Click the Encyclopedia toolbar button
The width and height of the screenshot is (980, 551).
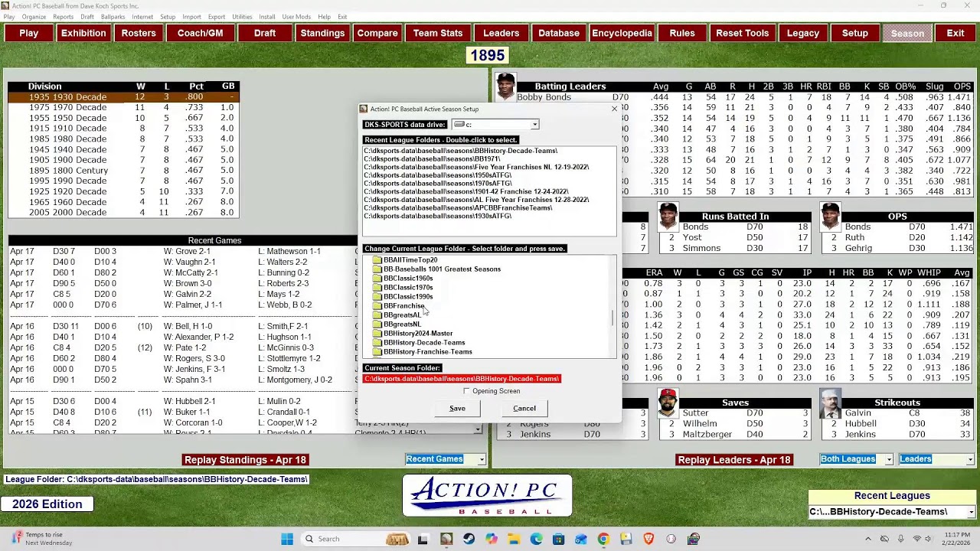pyautogui.click(x=622, y=33)
